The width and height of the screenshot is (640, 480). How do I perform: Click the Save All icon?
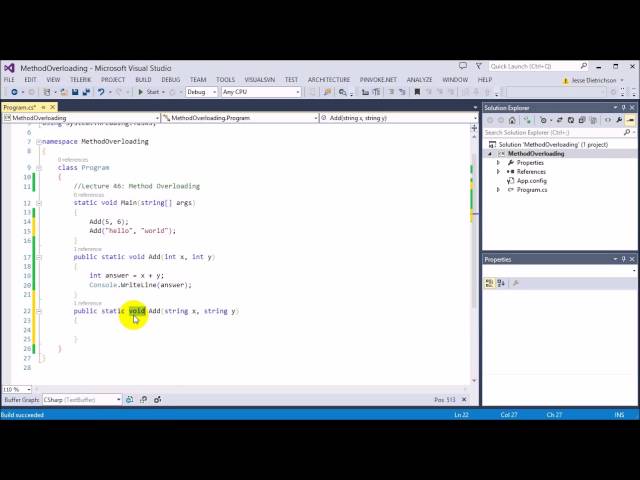pos(86,92)
